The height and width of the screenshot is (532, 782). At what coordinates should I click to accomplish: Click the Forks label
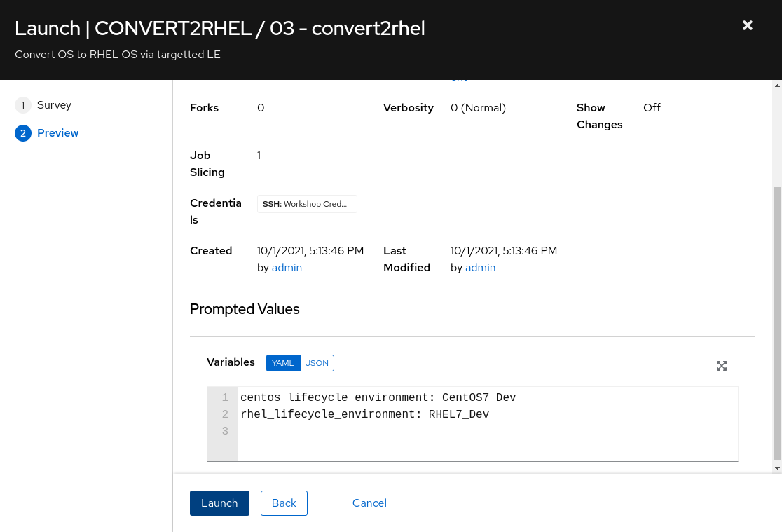pos(204,108)
